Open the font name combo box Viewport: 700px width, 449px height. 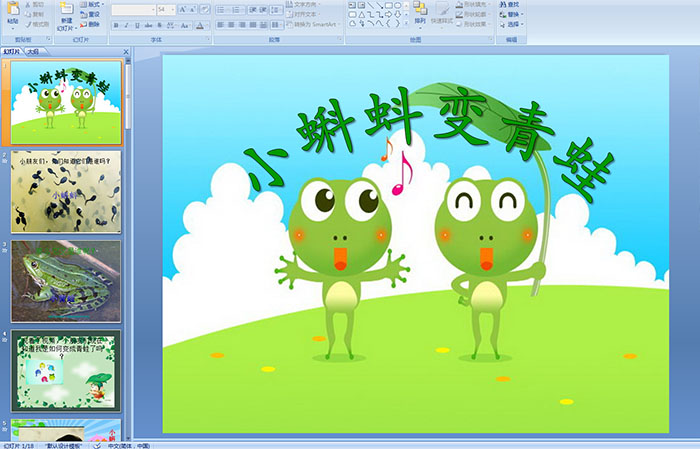[x=133, y=10]
